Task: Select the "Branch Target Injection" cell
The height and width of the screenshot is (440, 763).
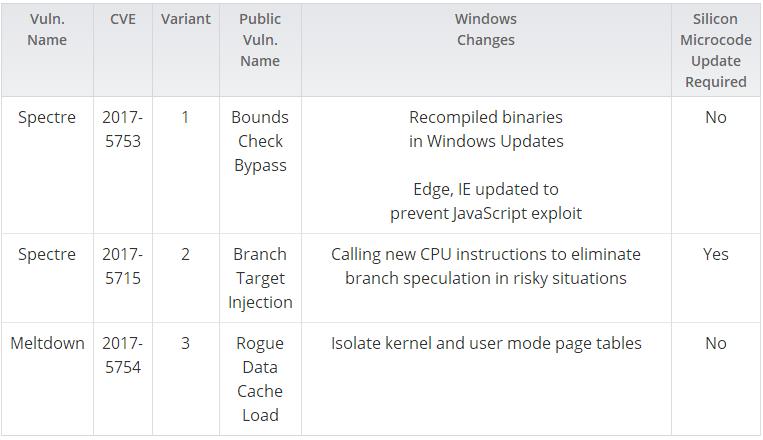Action: click(x=260, y=278)
